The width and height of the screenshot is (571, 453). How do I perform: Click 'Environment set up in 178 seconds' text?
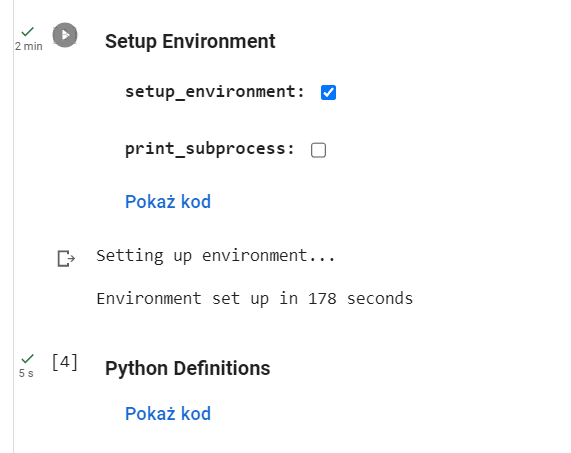pyautogui.click(x=255, y=299)
